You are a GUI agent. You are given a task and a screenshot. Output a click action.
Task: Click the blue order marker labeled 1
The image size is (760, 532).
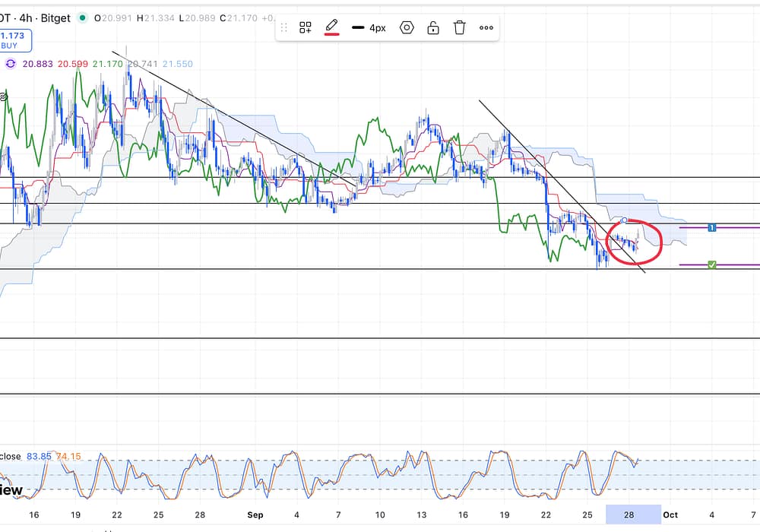pyautogui.click(x=711, y=227)
